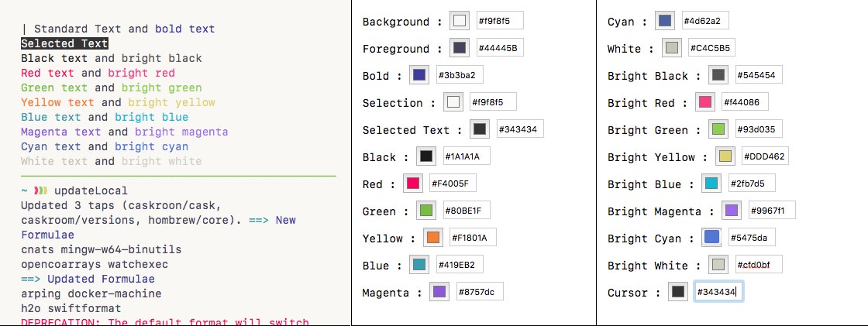Edit the Bright Green hex field #93d035
The height and width of the screenshot is (326, 868).
point(759,129)
